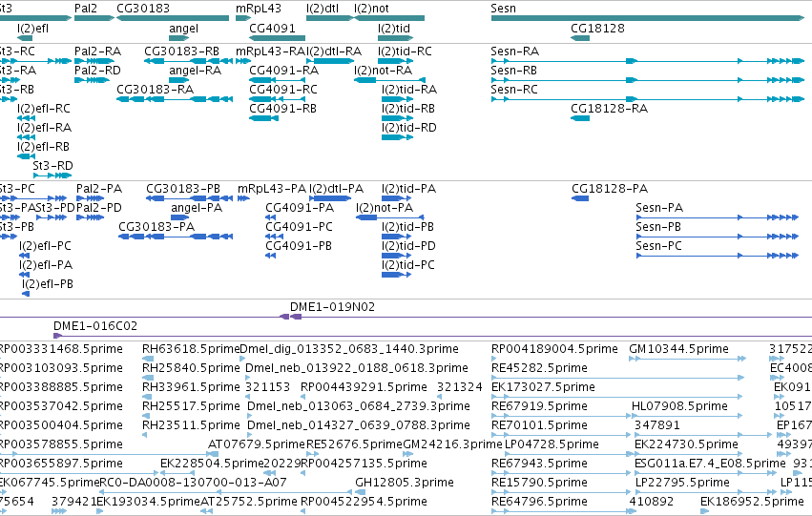Select transcript l(2)tid-RB
The image size is (812, 516).
point(397,118)
